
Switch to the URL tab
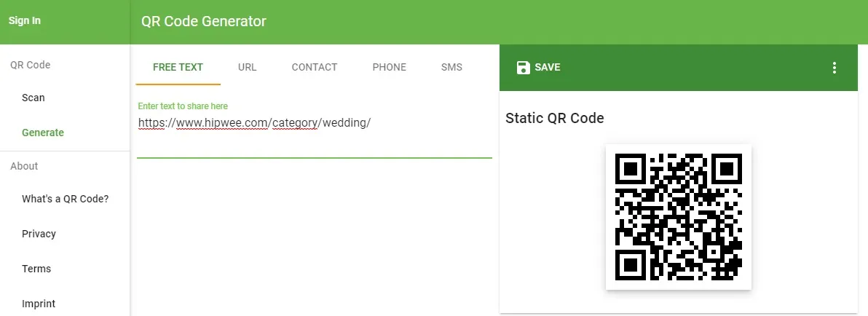pyautogui.click(x=248, y=67)
